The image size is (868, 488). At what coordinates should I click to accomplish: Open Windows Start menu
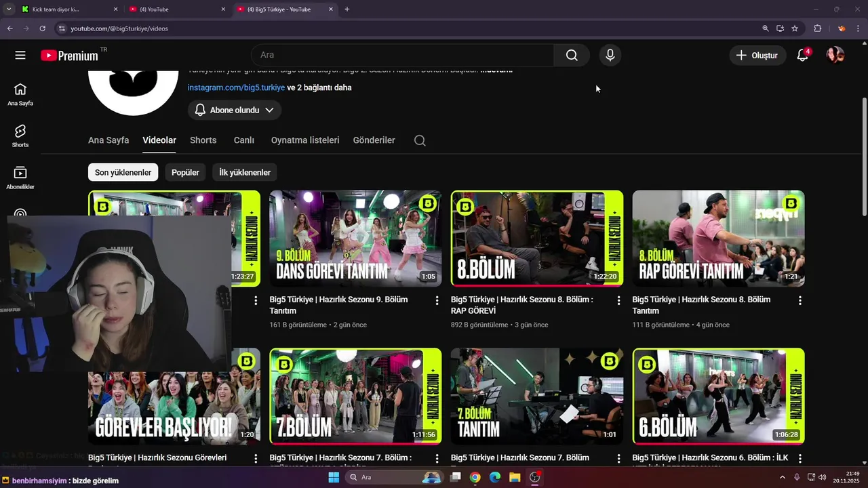tap(334, 477)
